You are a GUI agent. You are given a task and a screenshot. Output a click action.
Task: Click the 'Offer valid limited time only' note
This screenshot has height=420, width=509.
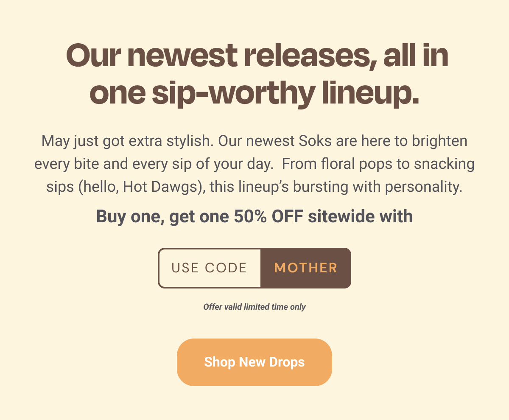click(x=255, y=307)
